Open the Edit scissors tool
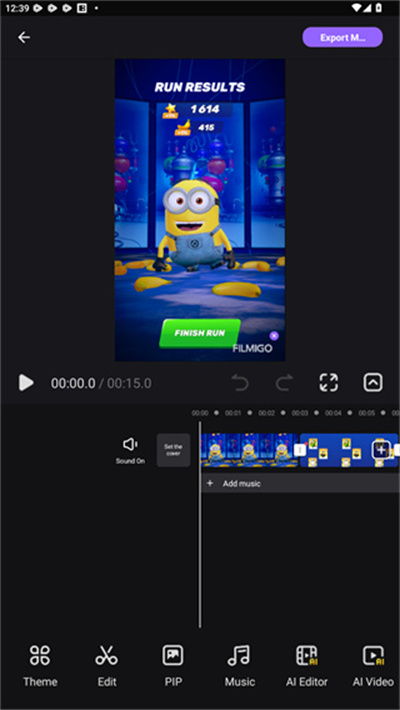400x710 pixels. [x=107, y=666]
